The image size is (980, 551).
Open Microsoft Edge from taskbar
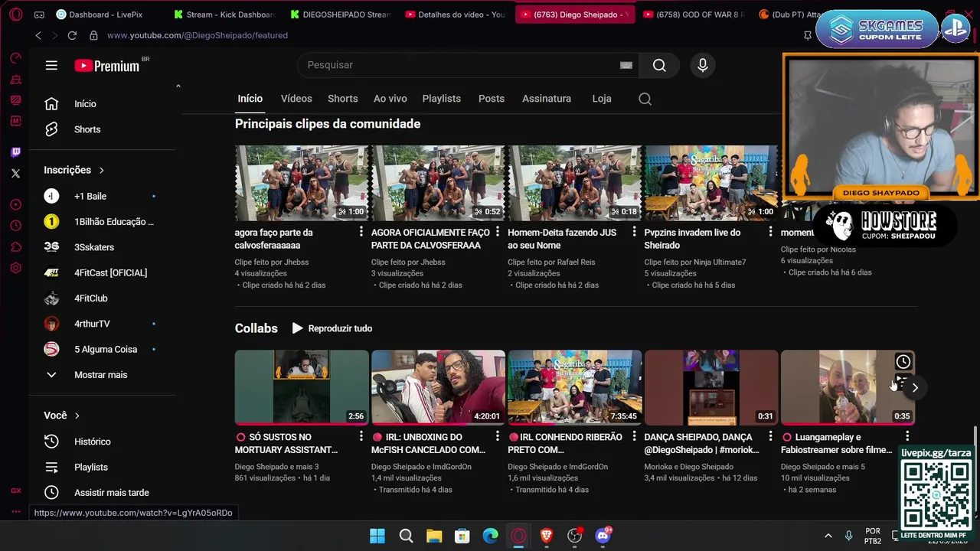coord(491,536)
